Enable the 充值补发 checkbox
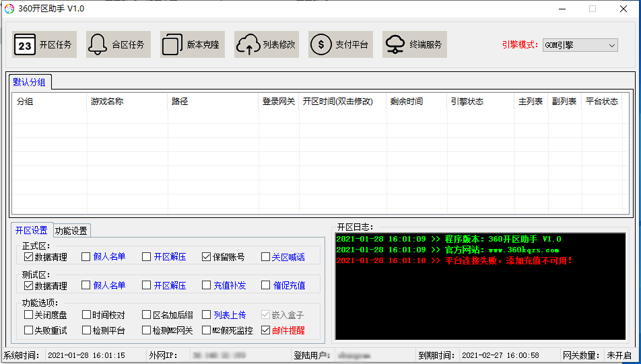Screen dimensions: 641x364 click(x=207, y=285)
